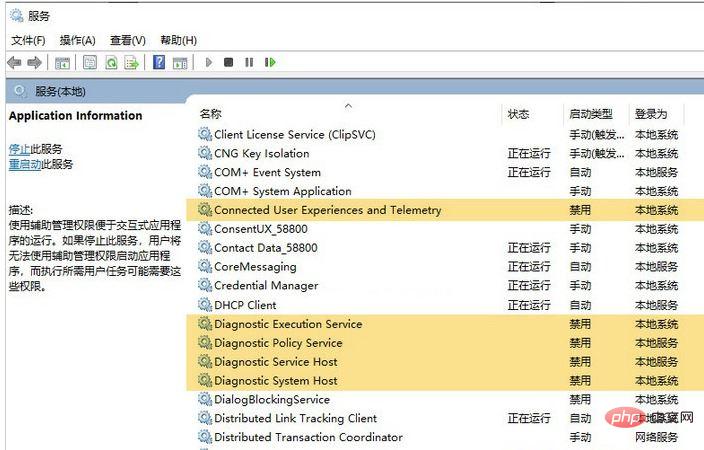Click the gear icon of Diagnostic Execution Service

(205, 324)
